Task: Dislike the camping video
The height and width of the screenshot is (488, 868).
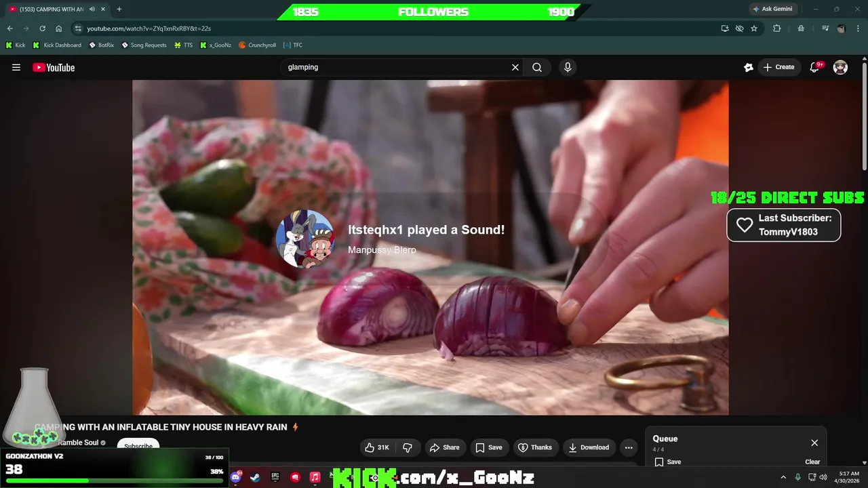Action: 408,447
